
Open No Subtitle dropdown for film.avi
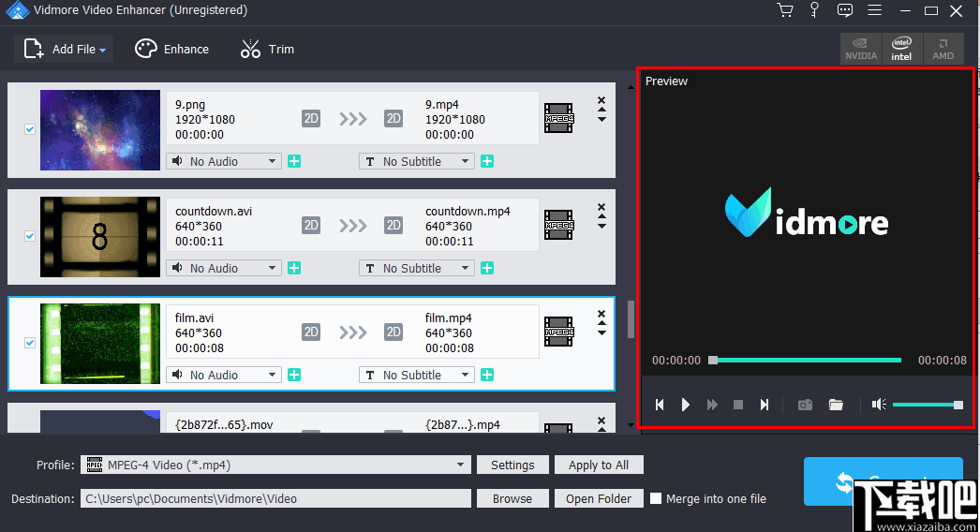pos(417,375)
